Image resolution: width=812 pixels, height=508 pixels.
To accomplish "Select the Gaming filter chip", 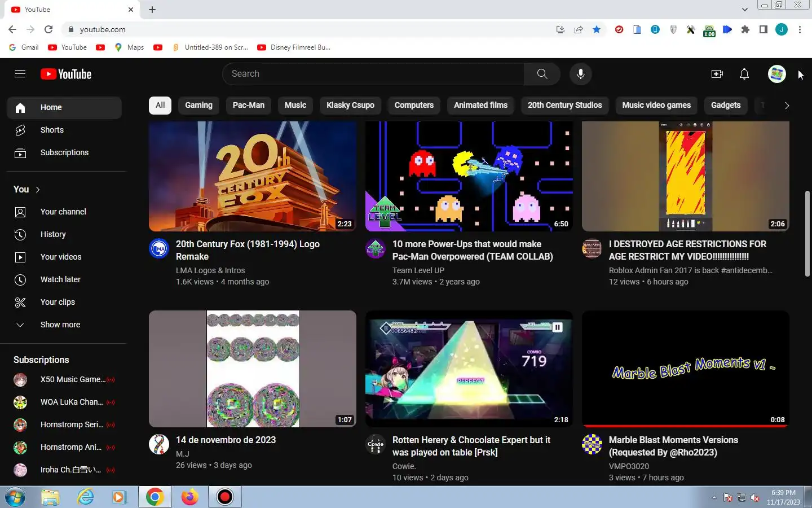I will [x=198, y=105].
